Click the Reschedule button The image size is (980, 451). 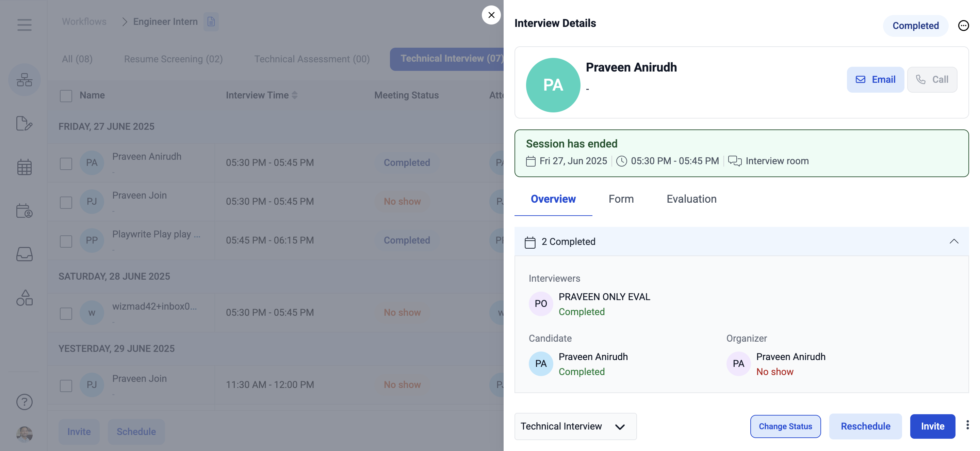pyautogui.click(x=865, y=426)
